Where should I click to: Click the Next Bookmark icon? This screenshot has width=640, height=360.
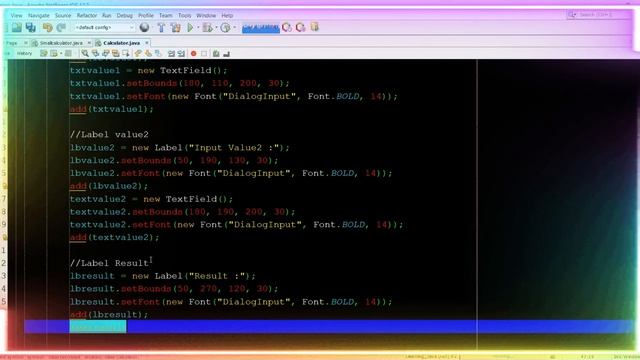tap(148, 53)
